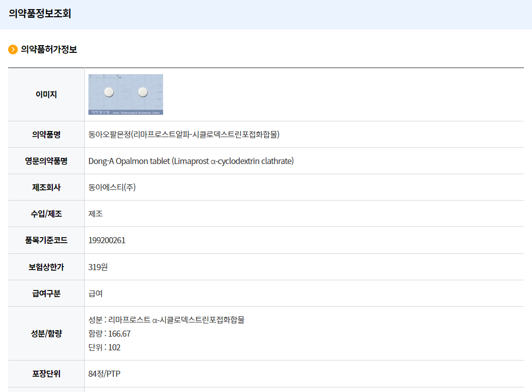Click the 제조회사 row label
Viewport: 532px width, 392px height.
pyautogui.click(x=46, y=187)
